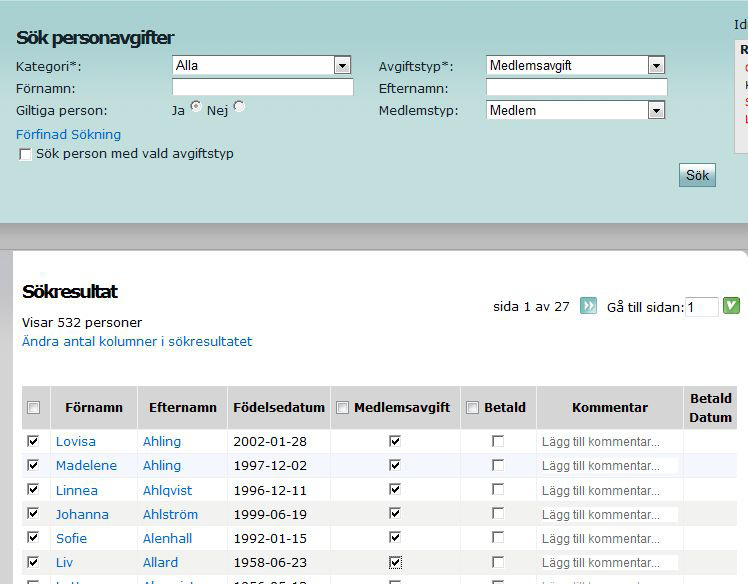This screenshot has width=748, height=584.
Task: Click the Sök button
Action: [x=697, y=175]
